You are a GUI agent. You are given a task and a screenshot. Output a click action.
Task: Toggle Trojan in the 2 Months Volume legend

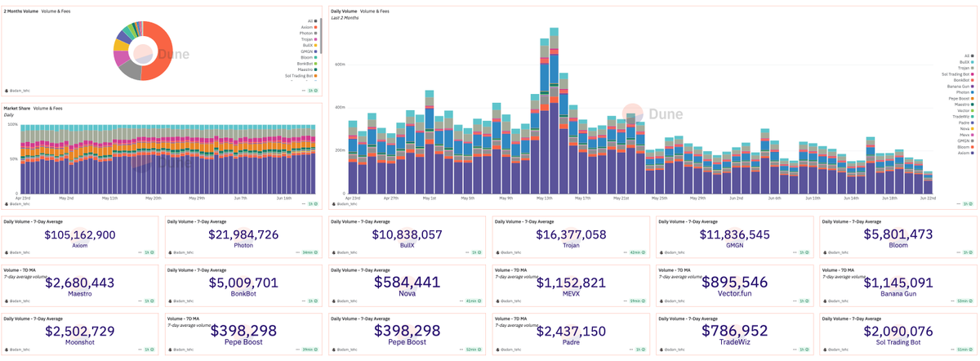pyautogui.click(x=308, y=39)
